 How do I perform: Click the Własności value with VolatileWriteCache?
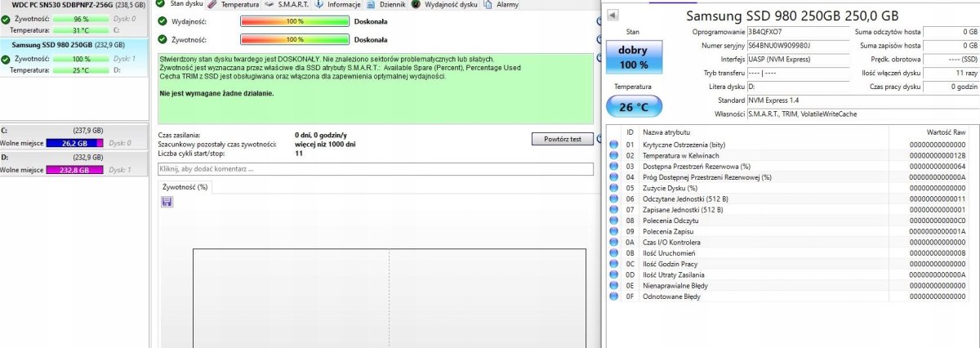(862, 114)
